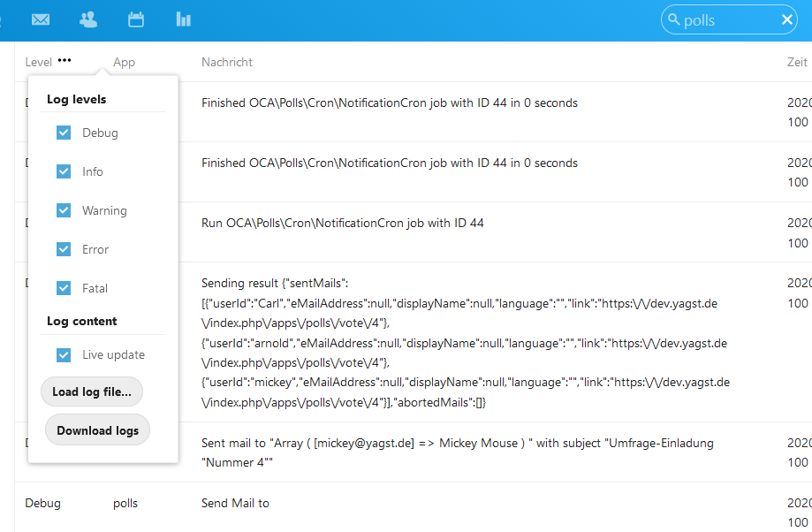The height and width of the screenshot is (532, 812).
Task: Open the Contacts app icon
Action: point(88,19)
